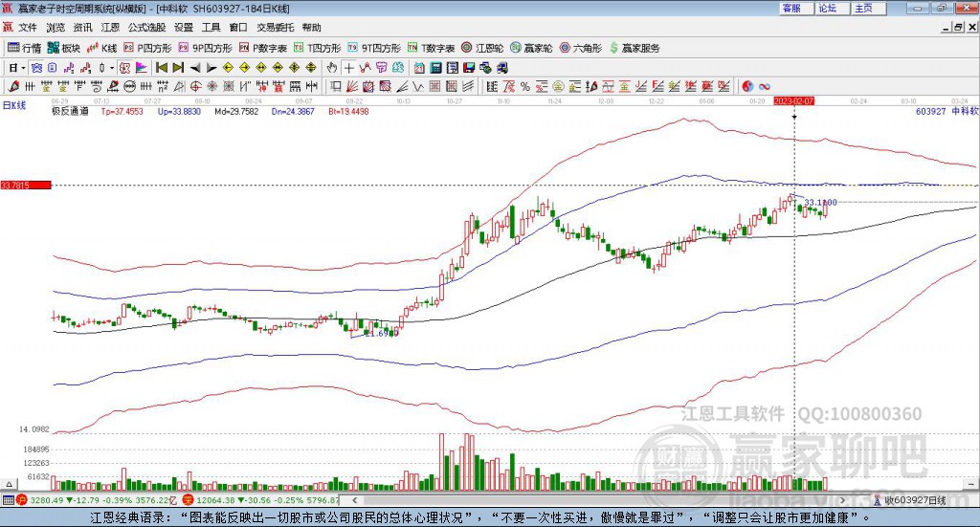Toggle the blue infinity symbol tool

pyautogui.click(x=765, y=86)
